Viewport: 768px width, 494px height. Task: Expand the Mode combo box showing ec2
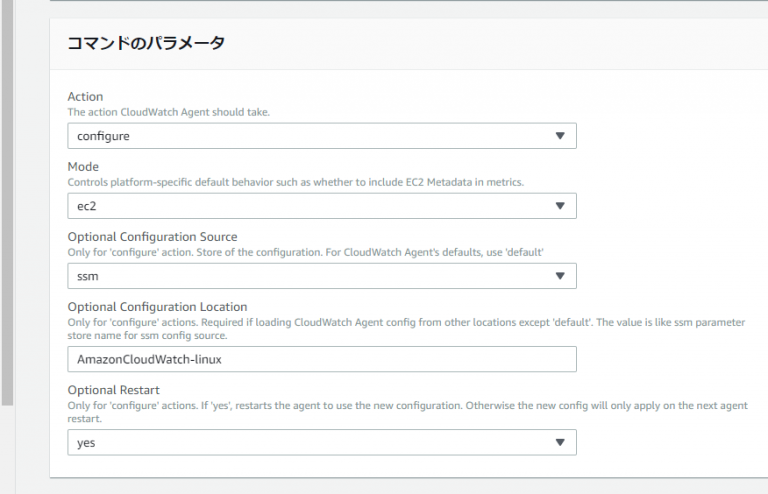pyautogui.click(x=322, y=206)
